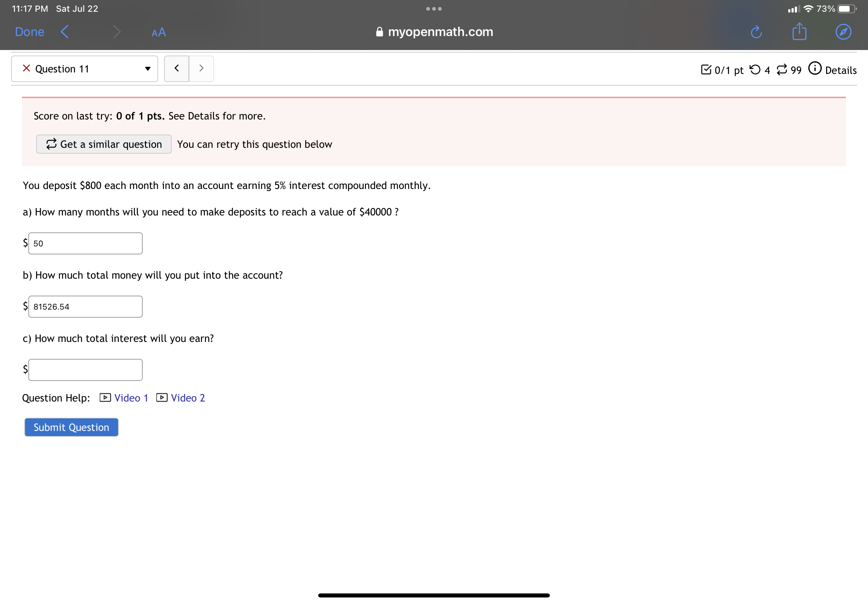Screen dimensions: 868x603
Task: Click the retries remaining undo icon
Action: 755,69
